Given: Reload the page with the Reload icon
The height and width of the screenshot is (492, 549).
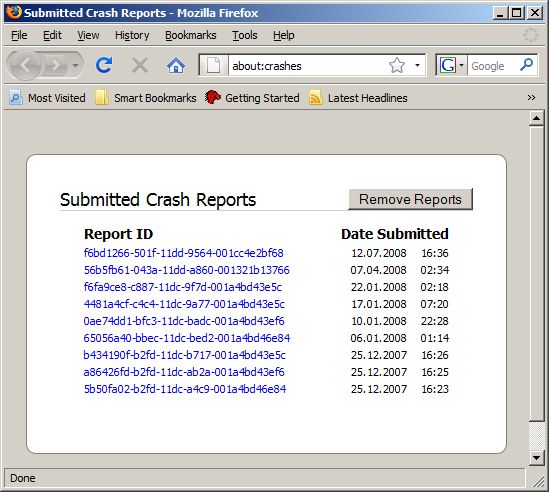Looking at the screenshot, I should tap(104, 65).
